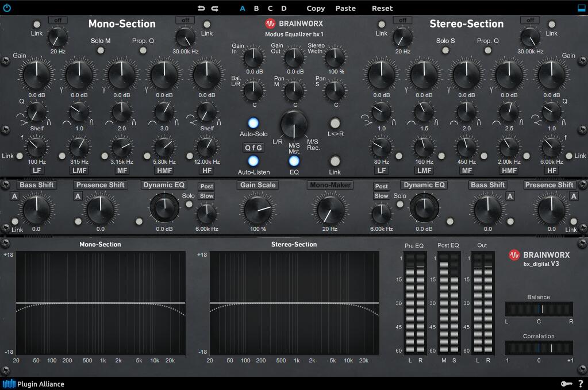Click the key license icon
Screen dimensions: 588x390
[567, 383]
